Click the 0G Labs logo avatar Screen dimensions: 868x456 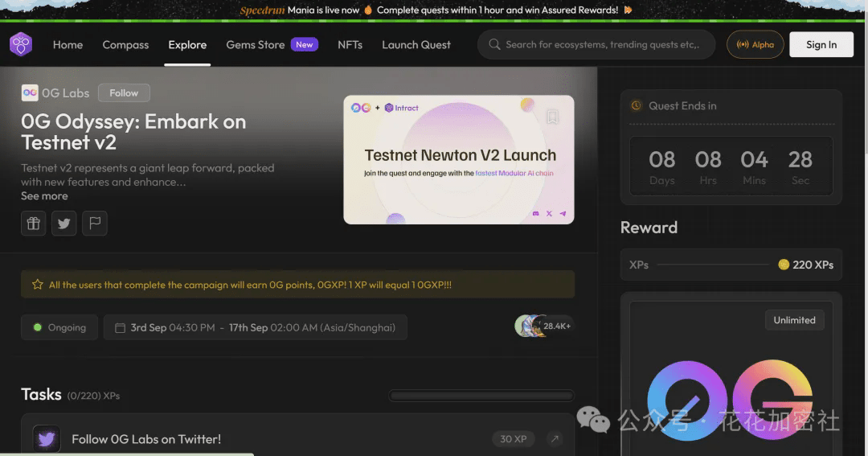(30, 93)
